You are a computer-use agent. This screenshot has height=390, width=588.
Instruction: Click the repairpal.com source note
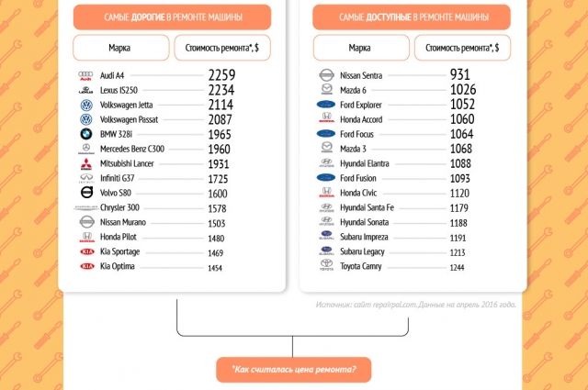(x=415, y=304)
